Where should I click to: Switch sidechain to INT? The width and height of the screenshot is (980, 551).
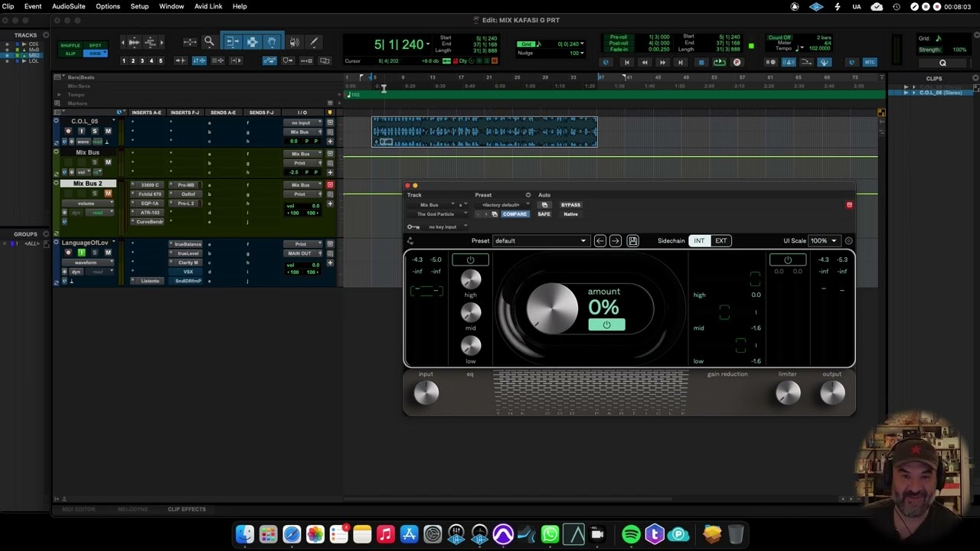(x=699, y=241)
